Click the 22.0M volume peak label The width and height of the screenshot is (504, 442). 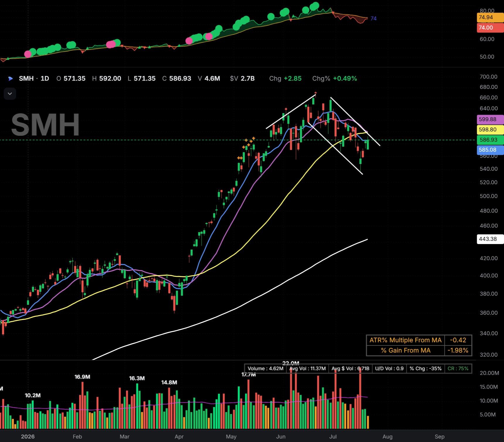point(291,363)
